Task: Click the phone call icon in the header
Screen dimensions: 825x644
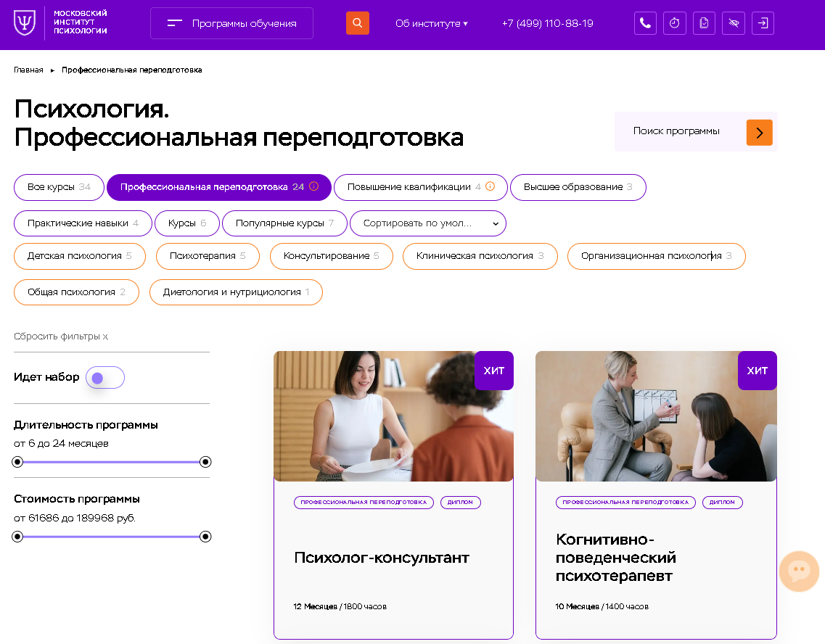Action: [x=645, y=22]
